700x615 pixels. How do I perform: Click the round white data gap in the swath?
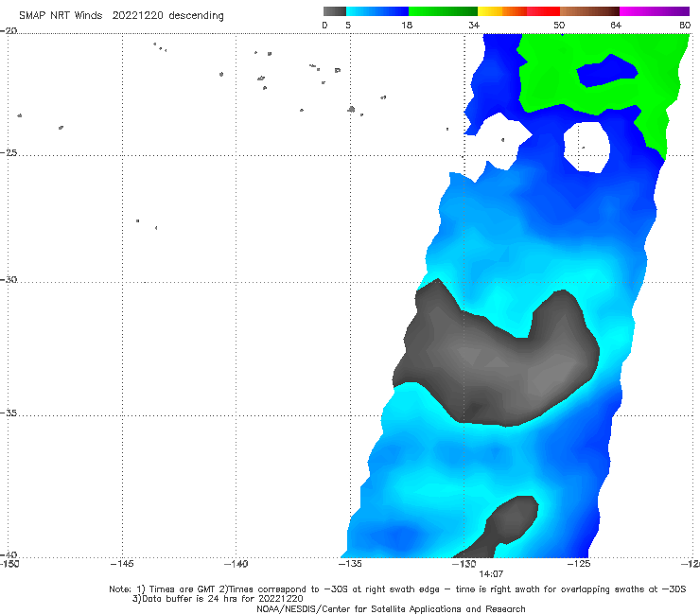pos(586,147)
